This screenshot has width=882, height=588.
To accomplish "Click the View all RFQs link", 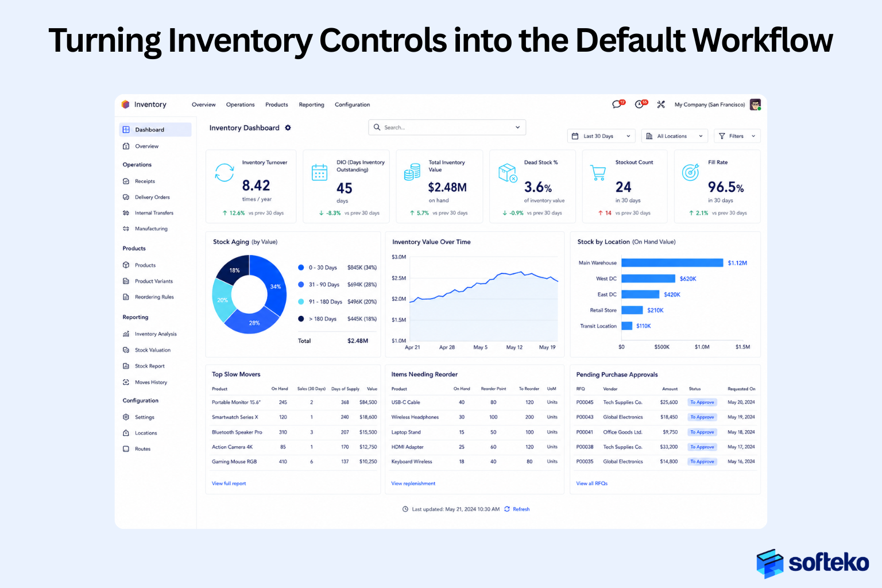I will click(592, 483).
